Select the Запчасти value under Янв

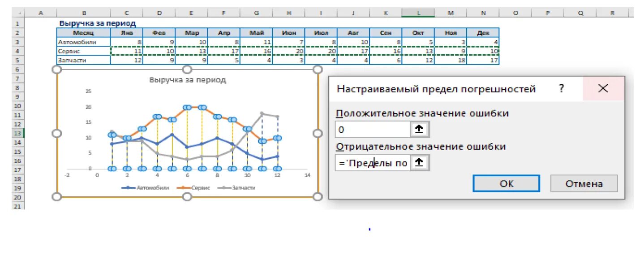click(x=127, y=60)
